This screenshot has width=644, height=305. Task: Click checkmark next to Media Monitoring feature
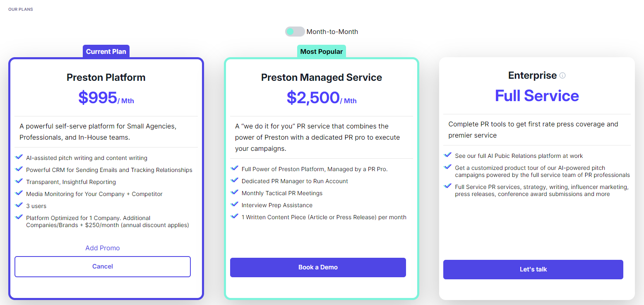[x=19, y=193]
